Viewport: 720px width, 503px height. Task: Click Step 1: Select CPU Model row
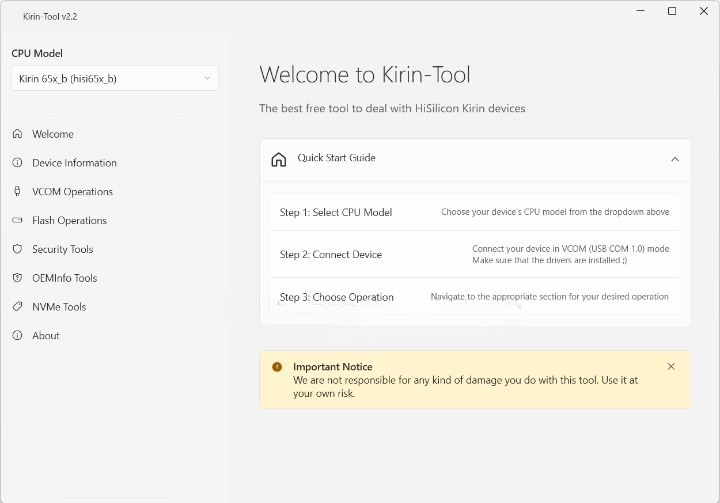(474, 212)
